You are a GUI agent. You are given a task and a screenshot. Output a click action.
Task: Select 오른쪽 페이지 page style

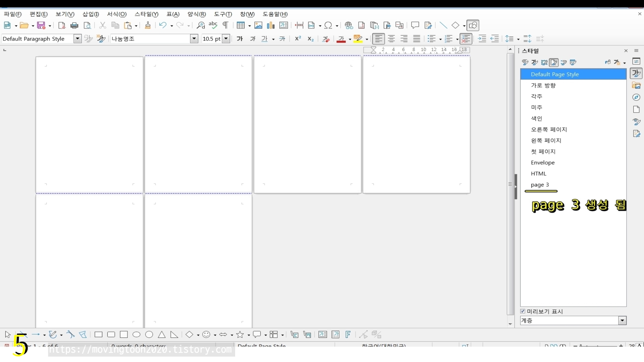[573, 129]
